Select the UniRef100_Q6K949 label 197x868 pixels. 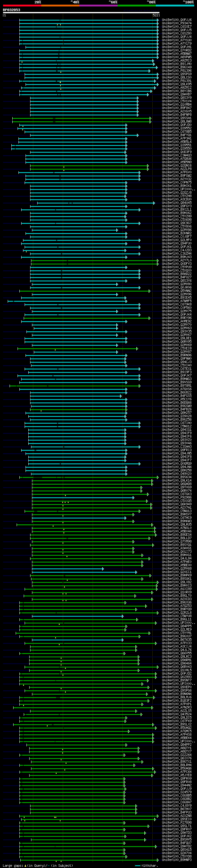pyautogui.click(x=177, y=504)
